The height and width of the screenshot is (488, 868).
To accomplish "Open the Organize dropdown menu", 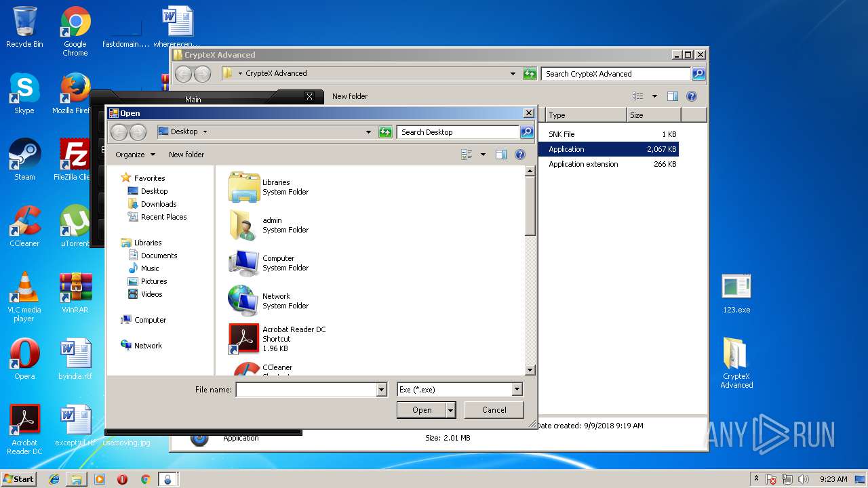I will 135,155.
